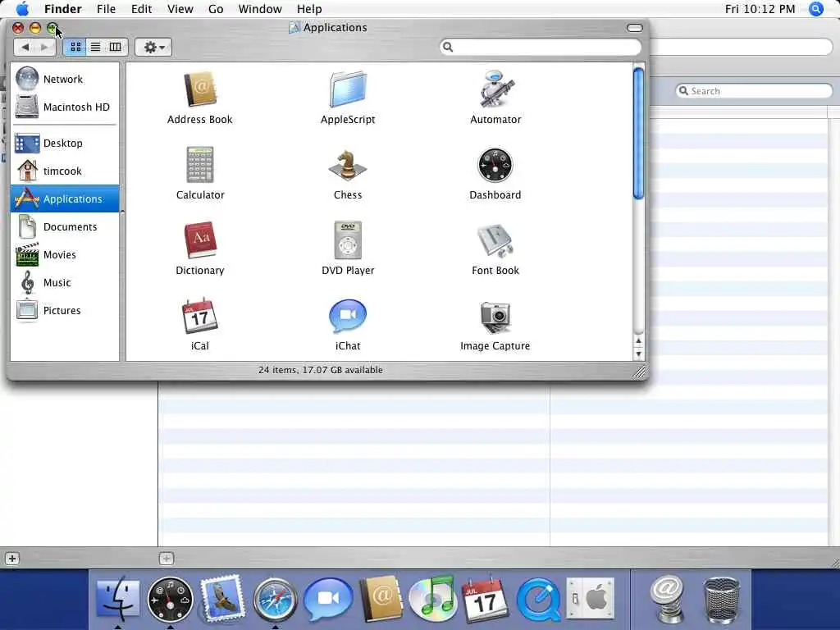The width and height of the screenshot is (840, 630).
Task: Open the File menu
Action: click(x=106, y=8)
